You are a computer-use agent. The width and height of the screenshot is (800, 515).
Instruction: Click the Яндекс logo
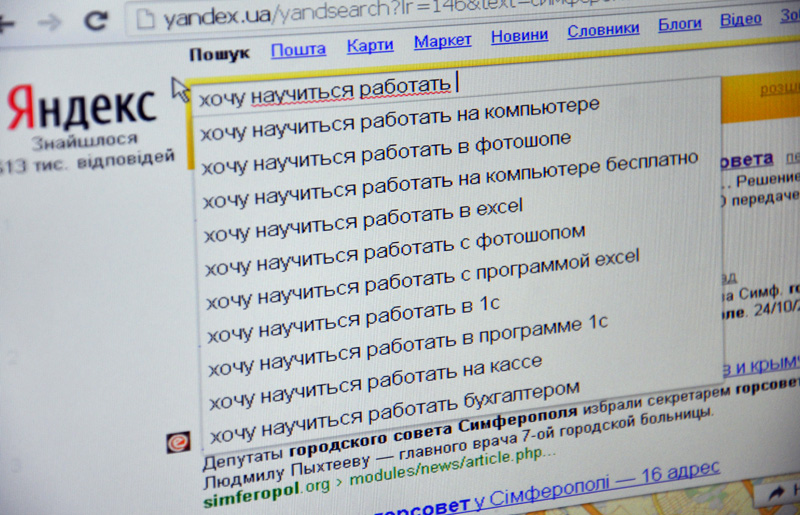[x=82, y=107]
